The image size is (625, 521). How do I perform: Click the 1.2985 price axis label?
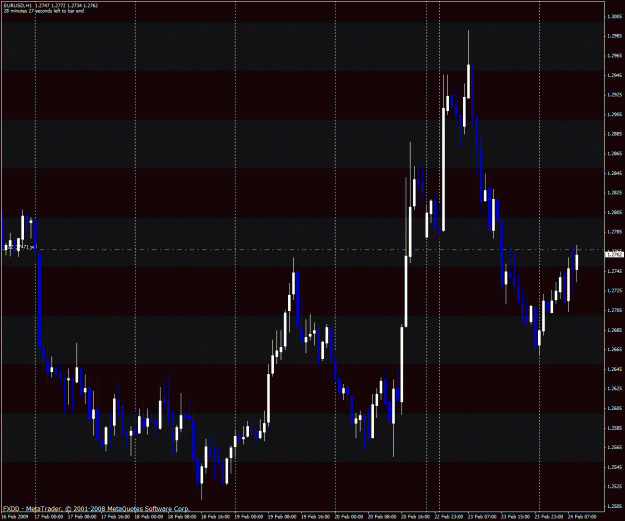tap(614, 36)
